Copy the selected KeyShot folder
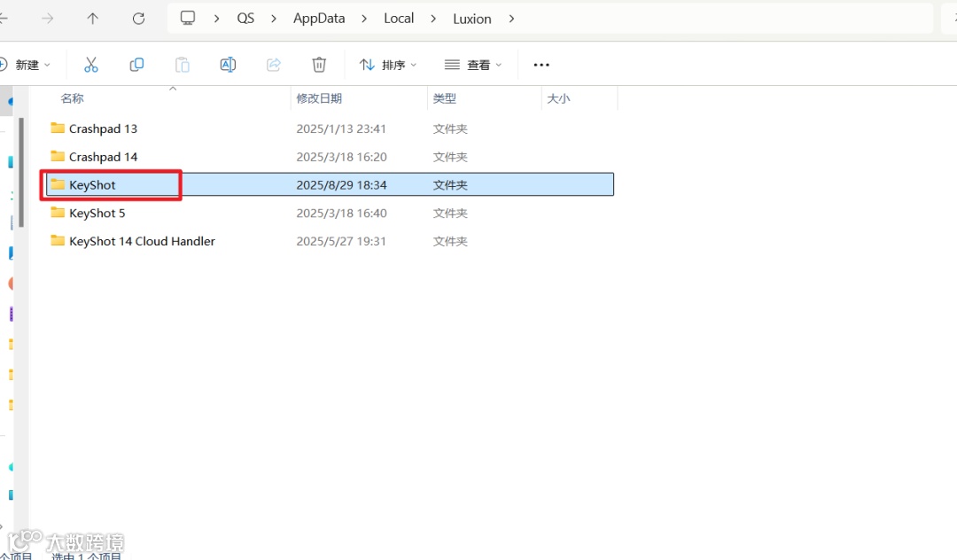 click(136, 65)
